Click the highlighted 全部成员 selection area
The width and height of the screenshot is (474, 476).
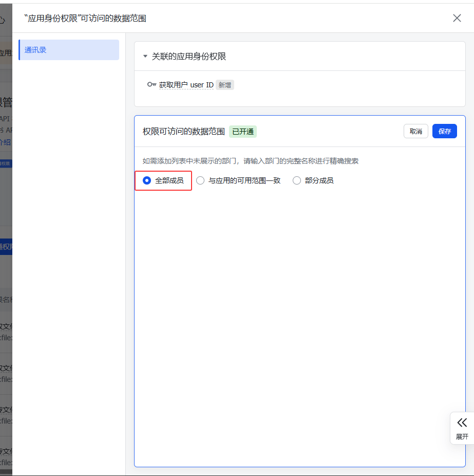click(x=163, y=180)
